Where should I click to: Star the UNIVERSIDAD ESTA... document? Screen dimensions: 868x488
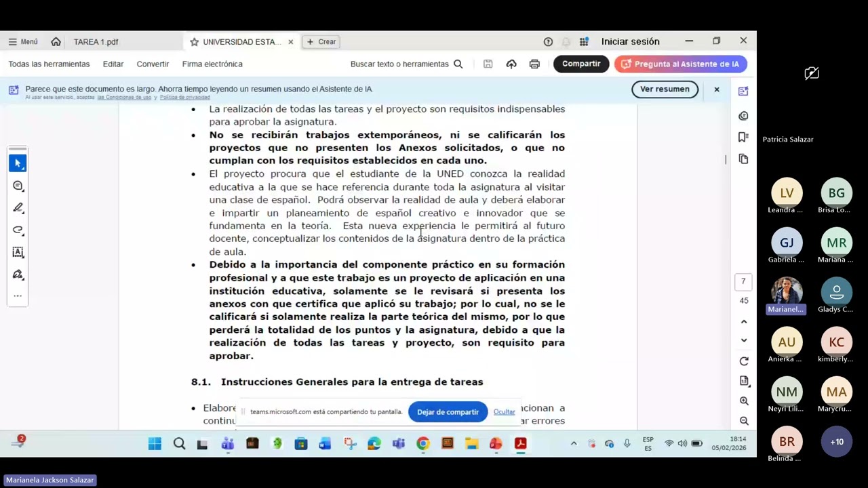pos(194,42)
